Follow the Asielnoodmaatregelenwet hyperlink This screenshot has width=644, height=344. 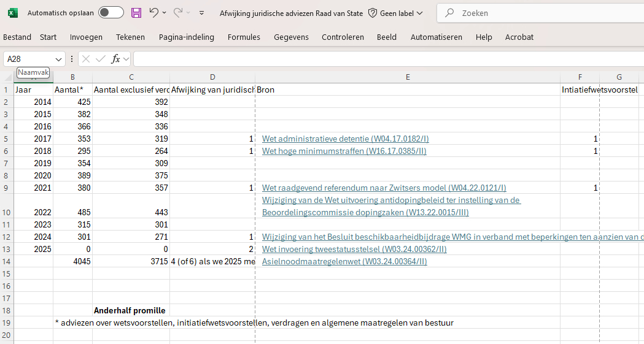[344, 262]
